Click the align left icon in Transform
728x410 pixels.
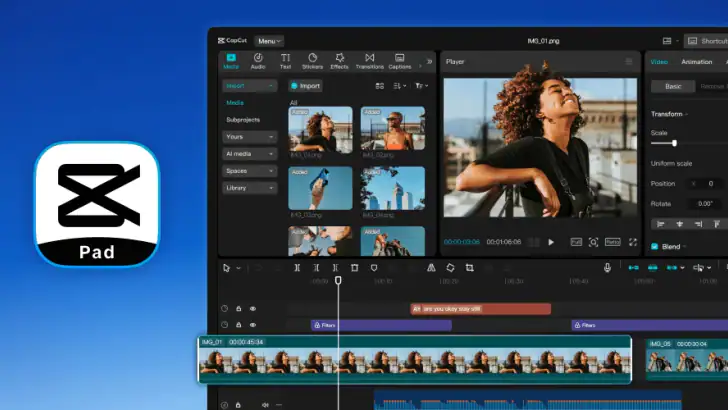[x=660, y=224]
